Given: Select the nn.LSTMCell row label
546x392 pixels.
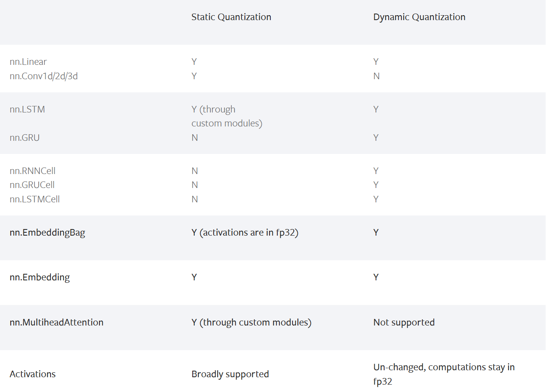Looking at the screenshot, I should click(35, 199).
